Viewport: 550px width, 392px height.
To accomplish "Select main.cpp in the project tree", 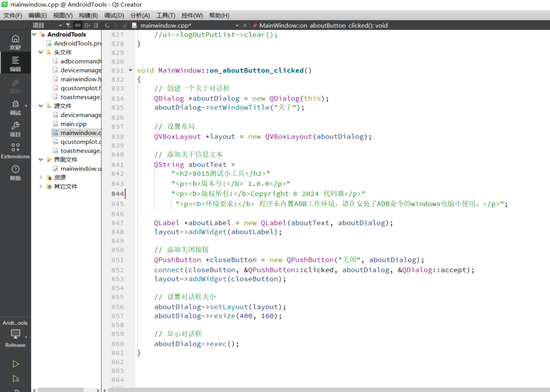I will coord(73,124).
